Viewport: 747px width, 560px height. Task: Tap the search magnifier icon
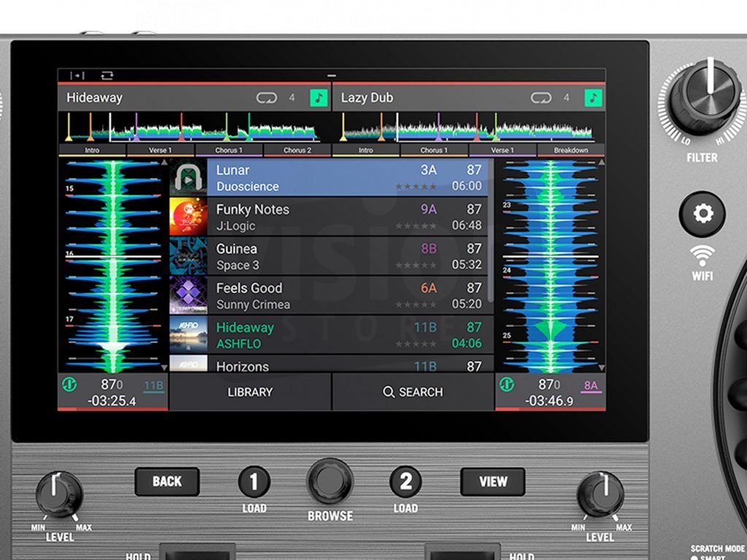[x=389, y=392]
